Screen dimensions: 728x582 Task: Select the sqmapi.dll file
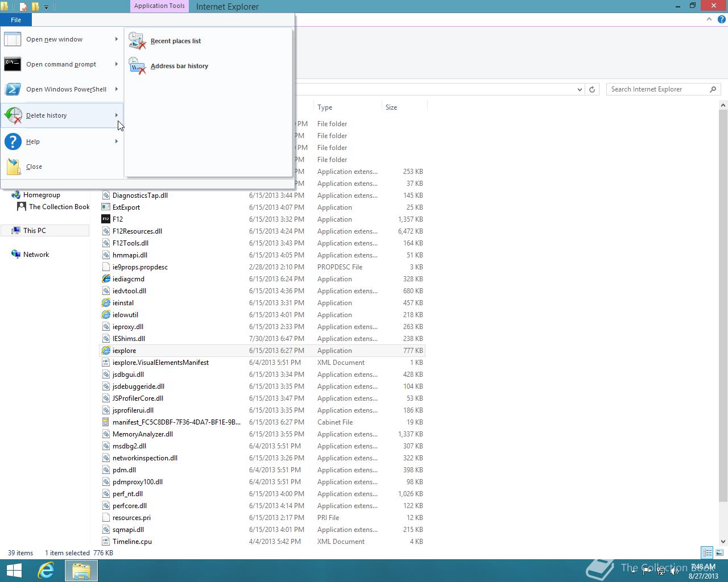coord(262,530)
